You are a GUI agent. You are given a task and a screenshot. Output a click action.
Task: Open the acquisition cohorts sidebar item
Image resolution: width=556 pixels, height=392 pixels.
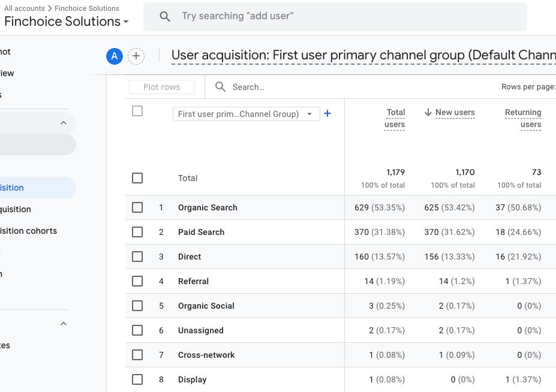click(28, 231)
